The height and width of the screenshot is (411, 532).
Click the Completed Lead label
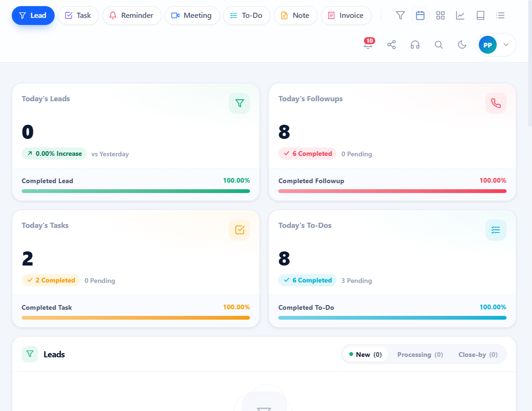coord(48,181)
